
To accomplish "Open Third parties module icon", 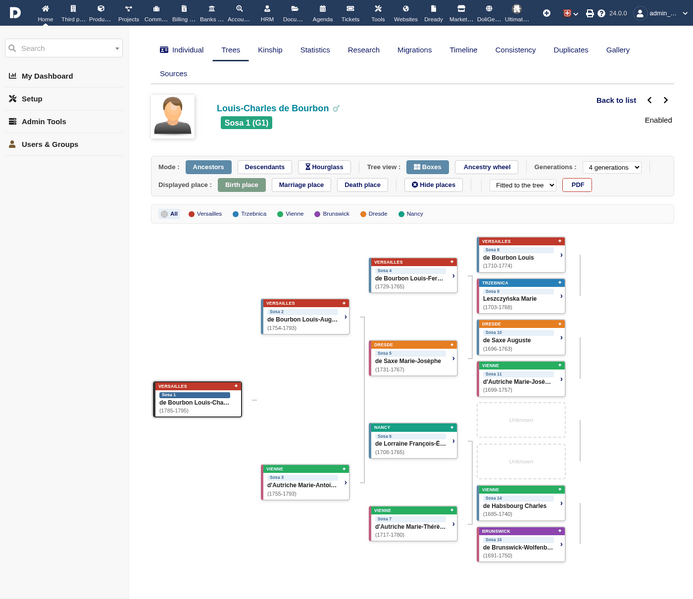I will [x=73, y=8].
